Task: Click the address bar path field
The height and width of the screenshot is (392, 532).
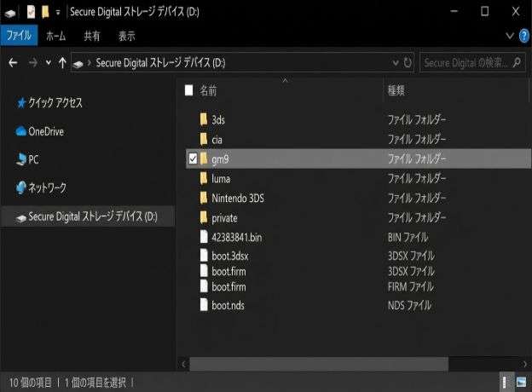Action: click(242, 63)
